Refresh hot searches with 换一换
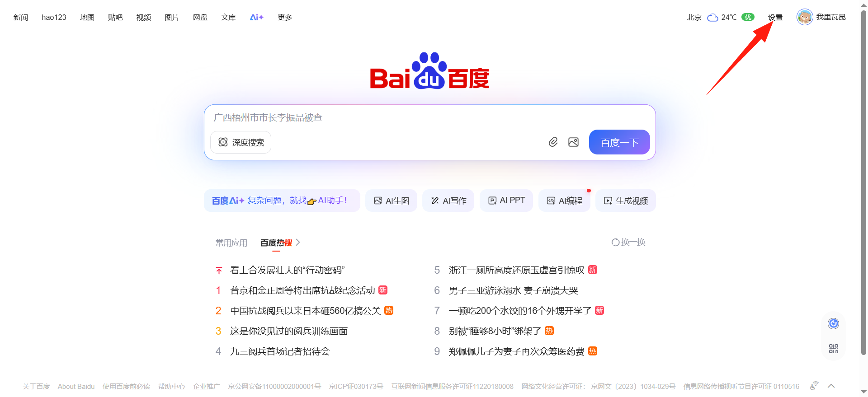This screenshot has width=868, height=397. [628, 242]
